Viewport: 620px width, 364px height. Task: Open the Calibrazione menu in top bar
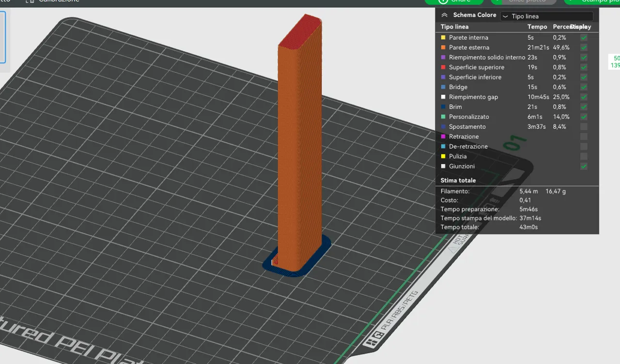53,1
